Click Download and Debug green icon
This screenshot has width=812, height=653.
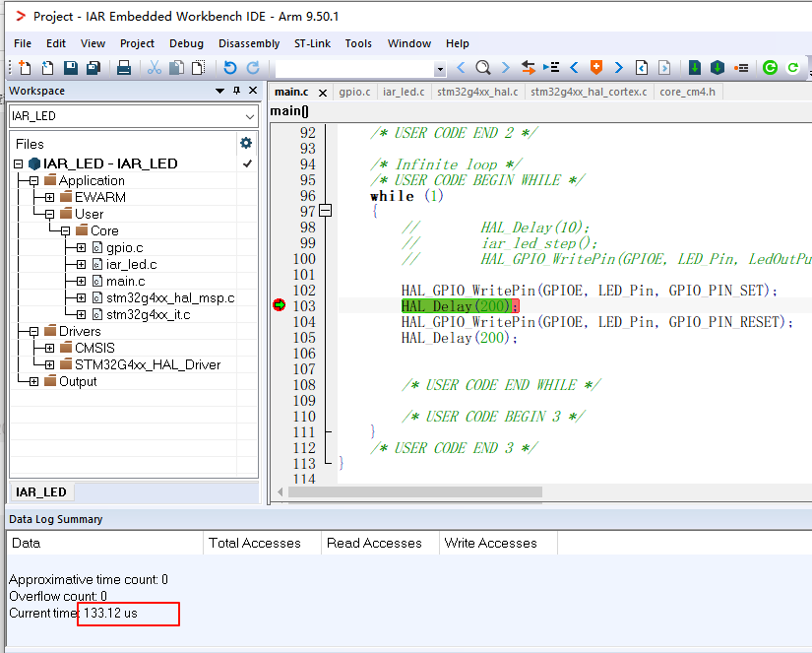tap(770, 67)
